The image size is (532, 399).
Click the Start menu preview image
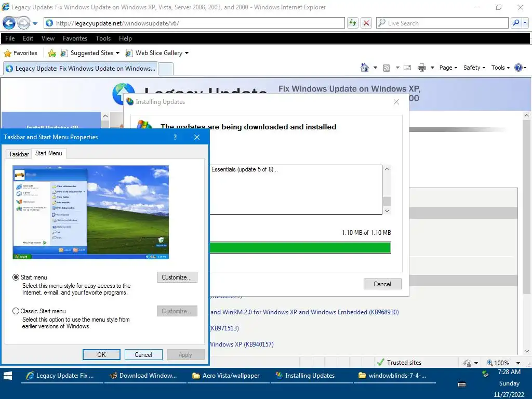pyautogui.click(x=90, y=212)
